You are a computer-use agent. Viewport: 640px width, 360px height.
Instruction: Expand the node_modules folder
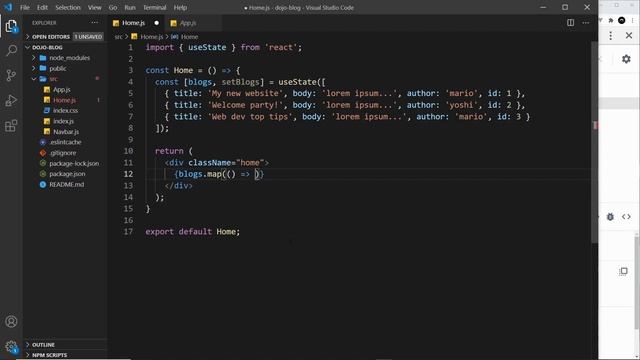click(x=69, y=58)
